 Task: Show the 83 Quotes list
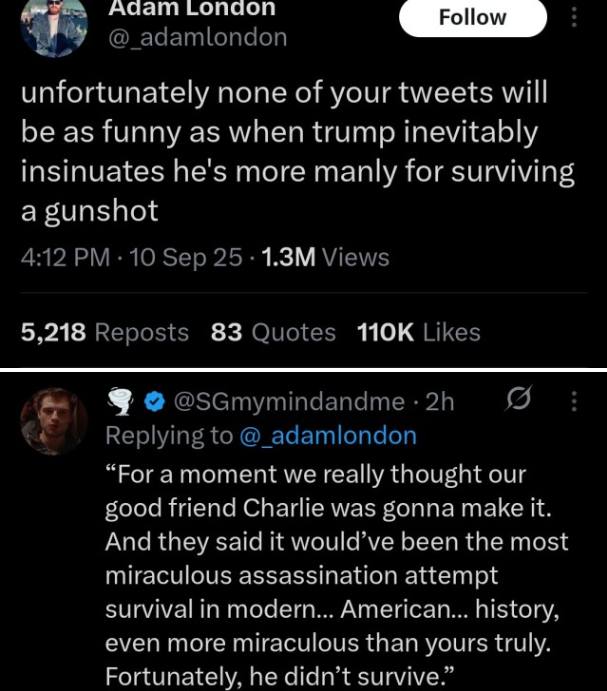(273, 332)
